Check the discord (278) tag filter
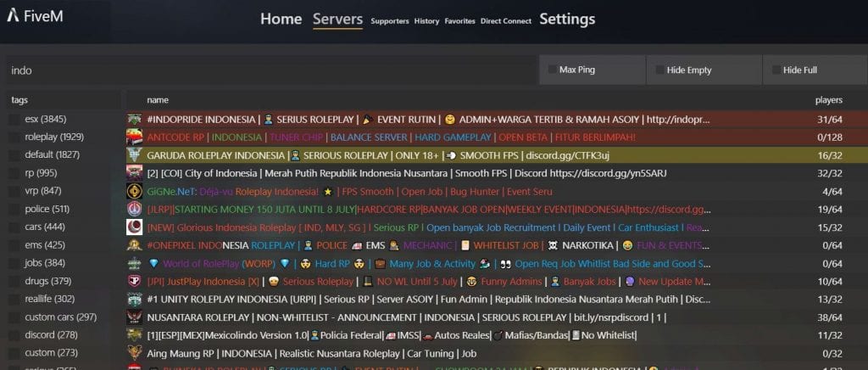This screenshot has width=868, height=370. [x=14, y=335]
